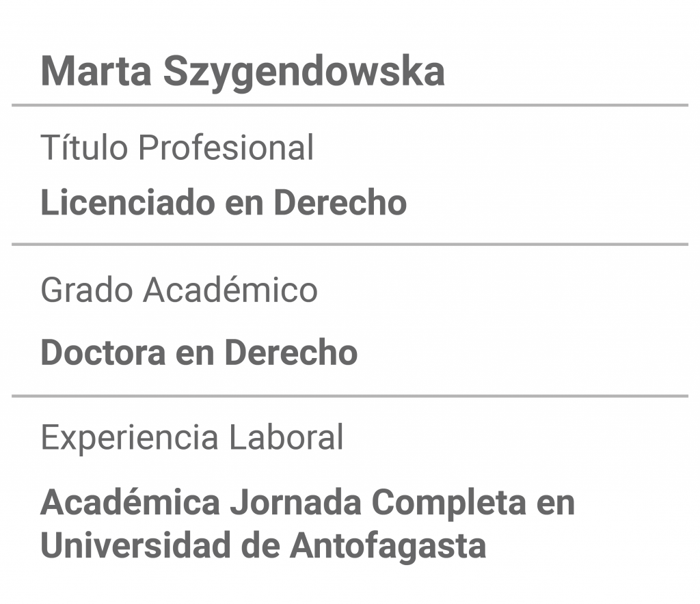Click Derecho in the Doctora line

pyautogui.click(x=291, y=353)
